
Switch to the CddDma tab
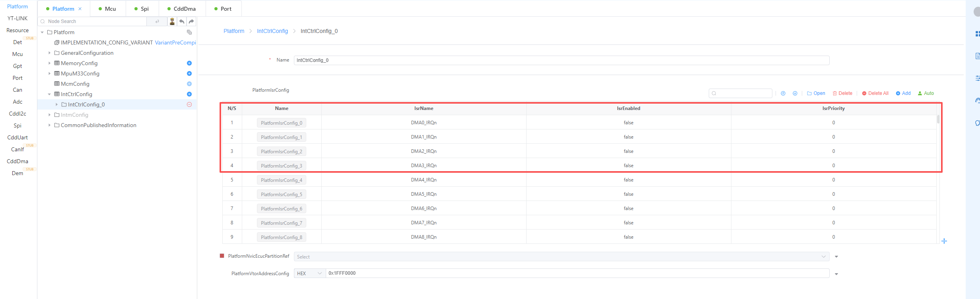pos(182,9)
